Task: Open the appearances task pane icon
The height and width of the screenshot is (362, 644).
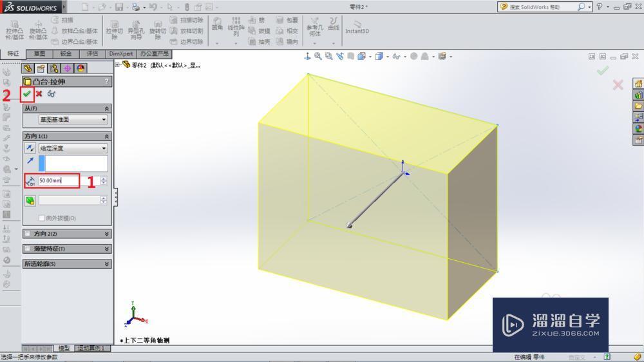Action: (x=638, y=129)
